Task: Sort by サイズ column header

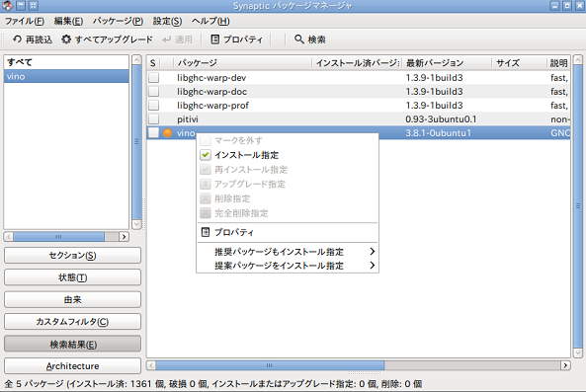Action: (x=519, y=63)
